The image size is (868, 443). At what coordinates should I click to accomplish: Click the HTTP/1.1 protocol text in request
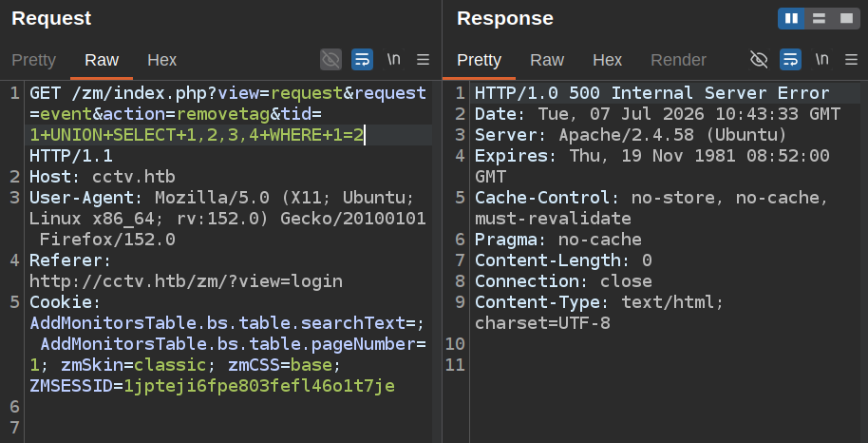[71, 156]
